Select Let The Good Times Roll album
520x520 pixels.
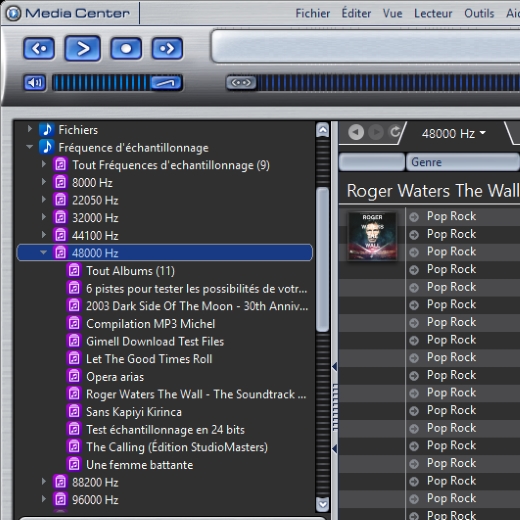click(x=149, y=359)
